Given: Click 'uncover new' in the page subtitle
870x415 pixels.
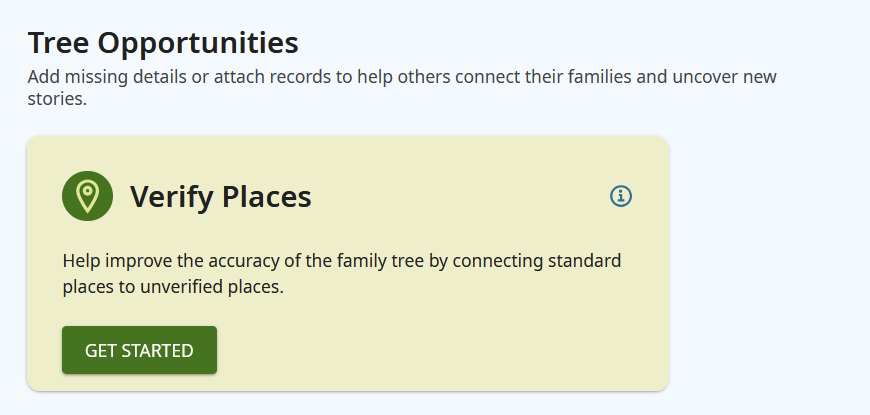Looking at the screenshot, I should tap(725, 77).
